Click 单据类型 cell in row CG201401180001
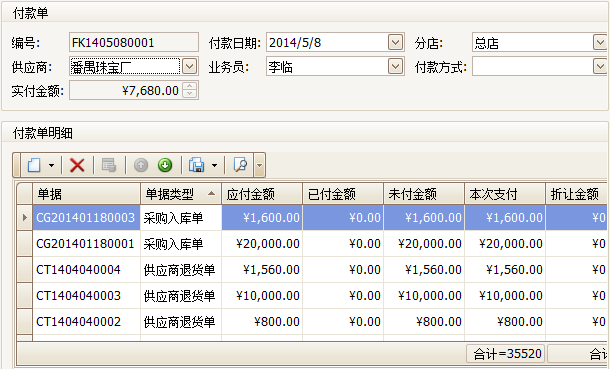The image size is (610, 369). [181, 244]
